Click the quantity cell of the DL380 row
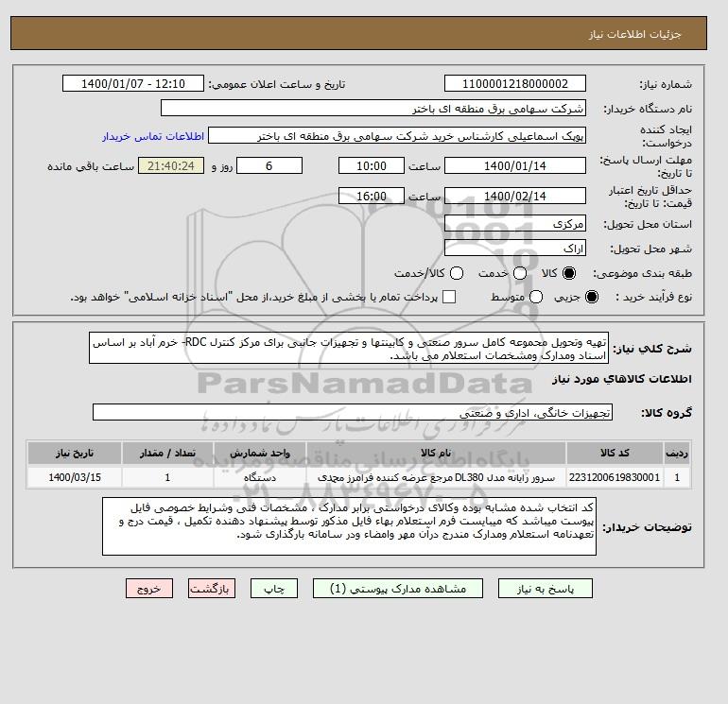 167,477
